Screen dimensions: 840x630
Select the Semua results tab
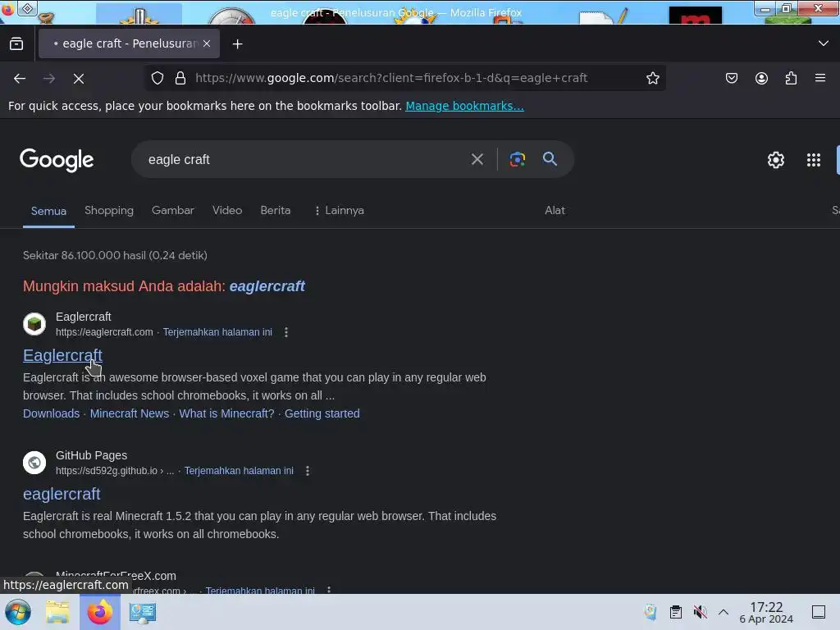tap(48, 211)
